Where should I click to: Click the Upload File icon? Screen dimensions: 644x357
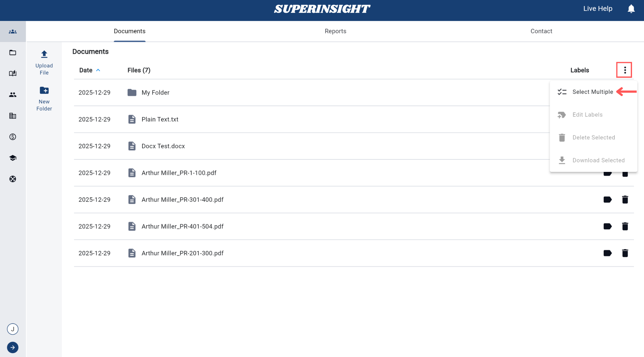44,54
